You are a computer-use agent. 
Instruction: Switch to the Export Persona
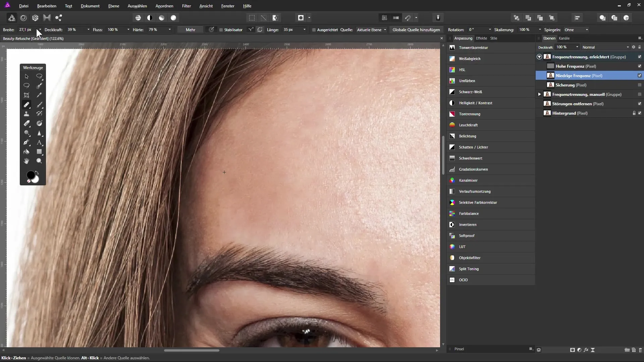click(59, 18)
